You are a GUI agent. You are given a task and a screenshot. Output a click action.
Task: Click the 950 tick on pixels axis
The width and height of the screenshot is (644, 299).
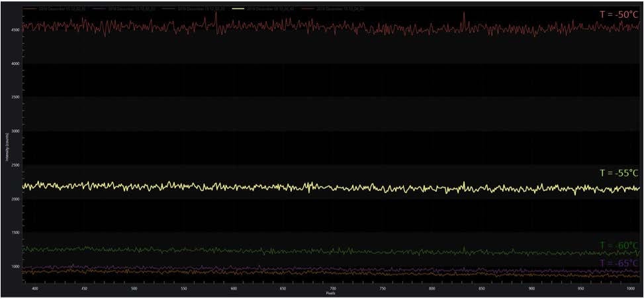pyautogui.click(x=581, y=288)
